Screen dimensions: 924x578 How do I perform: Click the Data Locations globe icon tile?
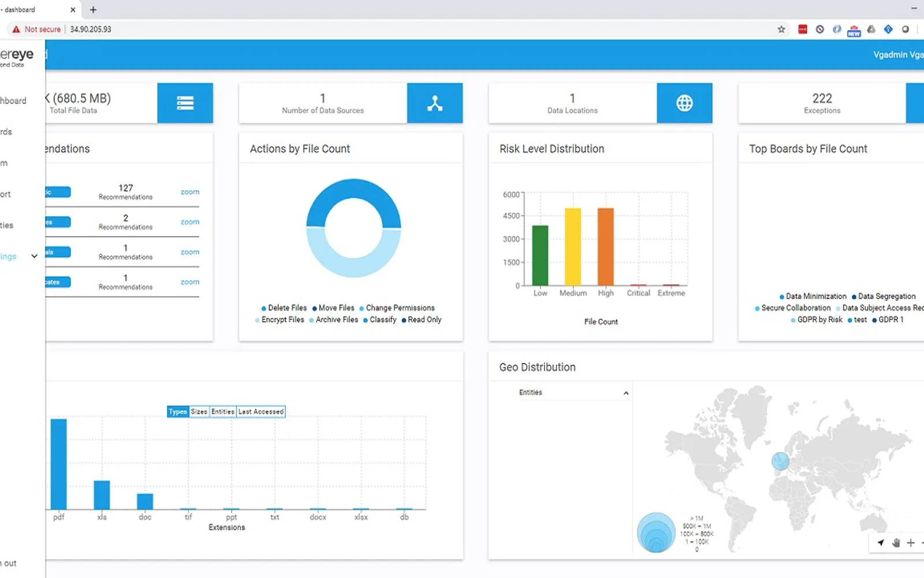(684, 103)
